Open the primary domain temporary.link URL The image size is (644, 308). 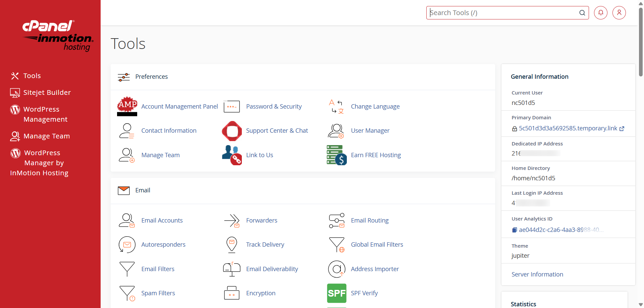pos(568,128)
